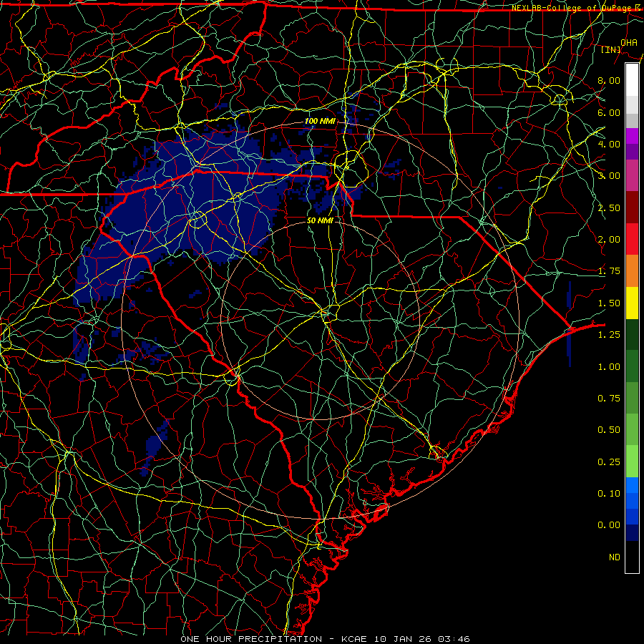Click the 03:46 timestamp

[454, 639]
